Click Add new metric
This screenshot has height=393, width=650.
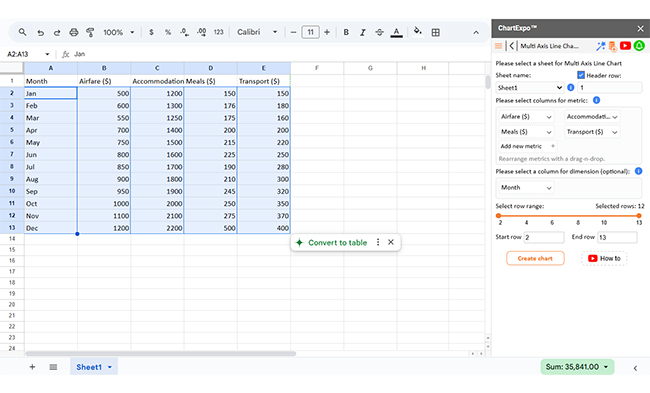527,146
